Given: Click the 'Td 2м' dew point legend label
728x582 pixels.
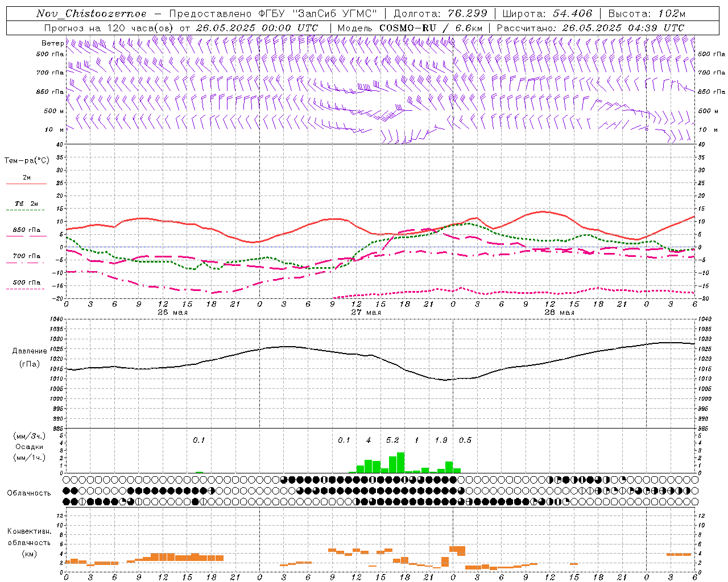Looking at the screenshot, I should (x=27, y=203).
